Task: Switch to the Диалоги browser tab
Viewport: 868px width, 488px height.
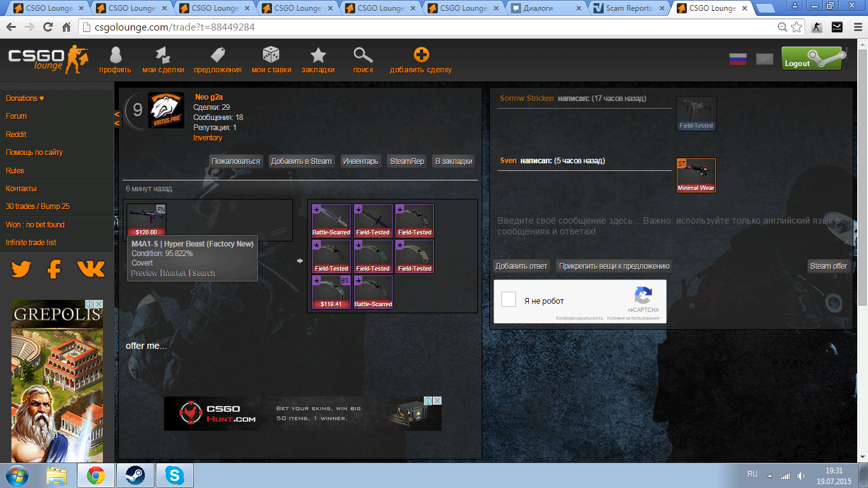Action: tap(546, 8)
